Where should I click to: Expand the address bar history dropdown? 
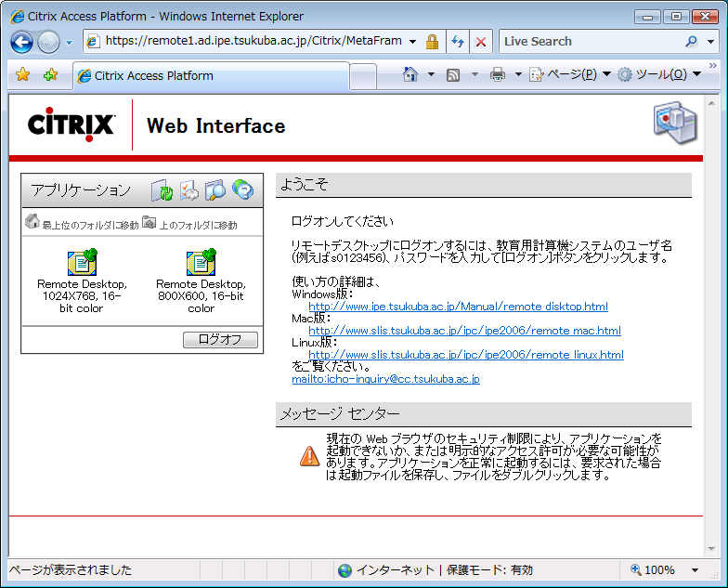[x=412, y=41]
